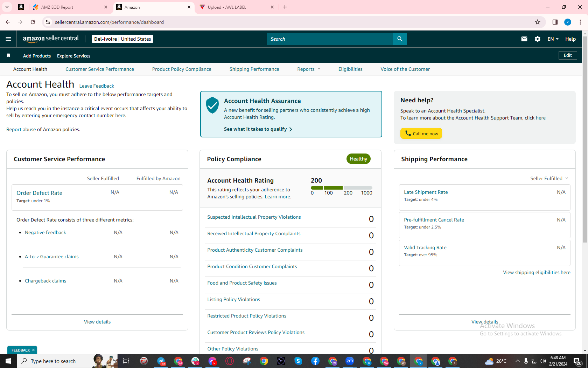Open Skype from the taskbar
The height and width of the screenshot is (368, 588).
[x=298, y=361]
